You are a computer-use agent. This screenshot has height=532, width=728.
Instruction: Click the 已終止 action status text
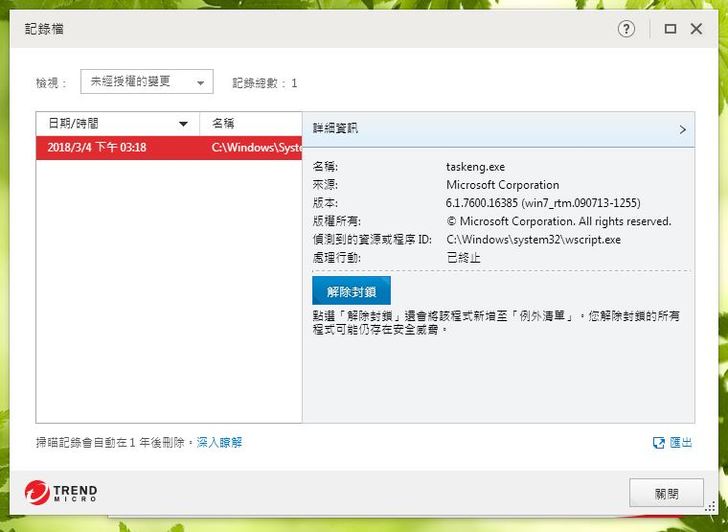point(463,258)
